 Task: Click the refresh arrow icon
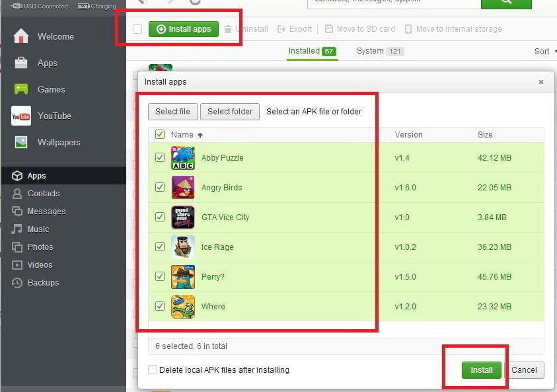(195, 2)
